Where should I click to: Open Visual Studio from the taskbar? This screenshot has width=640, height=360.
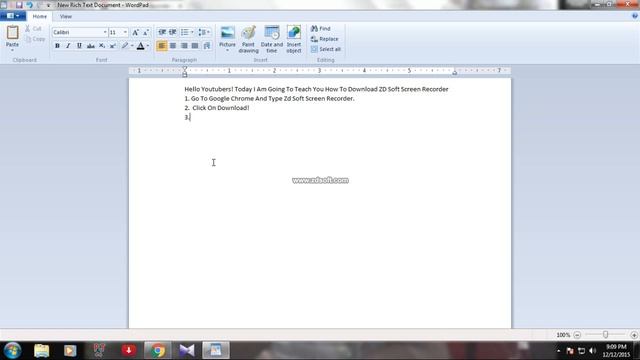(187, 350)
